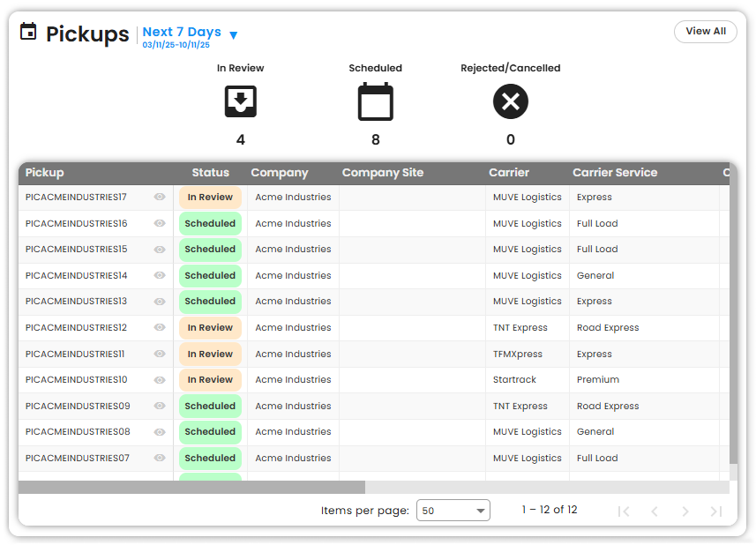Click the Rejected/Cancelled X icon
The height and width of the screenshot is (545, 756).
click(510, 102)
